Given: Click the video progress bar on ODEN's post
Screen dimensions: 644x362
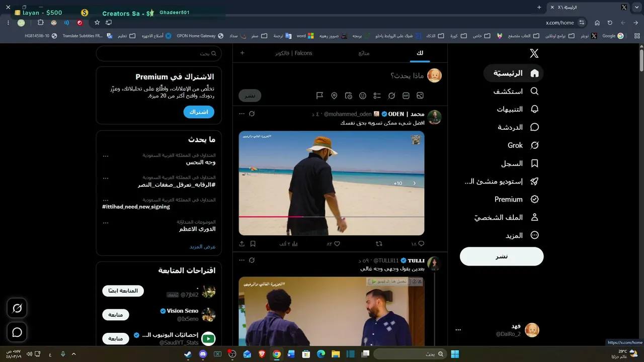Looking at the screenshot, I should click(x=332, y=217).
